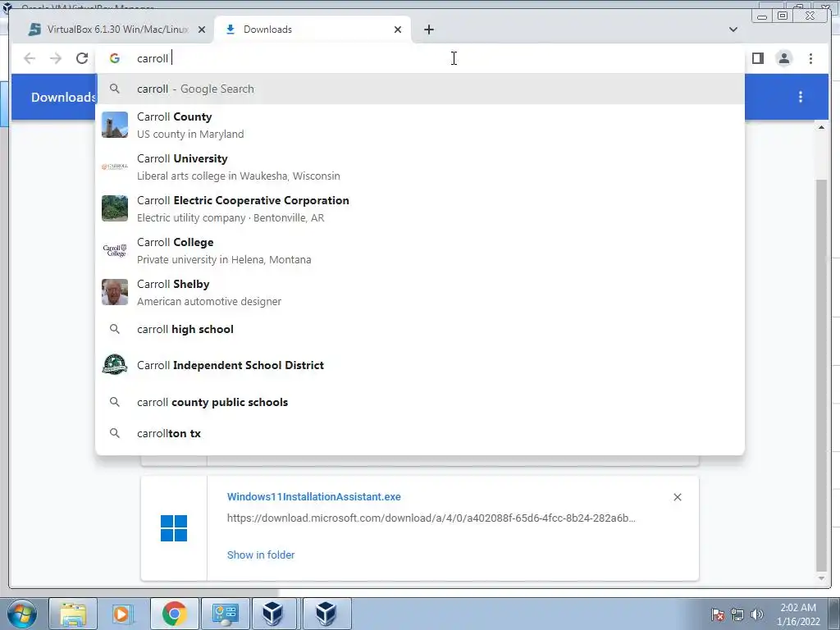
Task: Switch to VirtualBox 6.1.30 tab
Action: (x=117, y=30)
